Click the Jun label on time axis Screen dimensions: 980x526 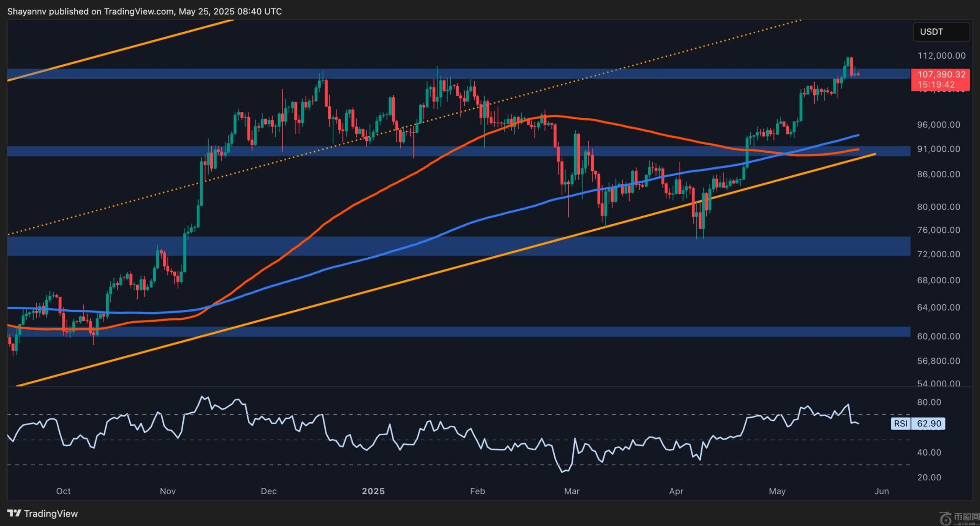pyautogui.click(x=882, y=491)
